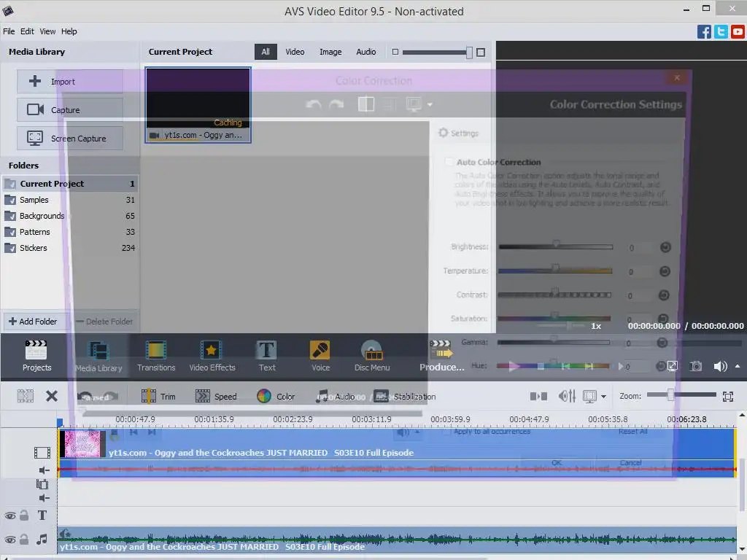747x560 pixels.
Task: Switch to the Audio media tab
Action: [x=366, y=52]
